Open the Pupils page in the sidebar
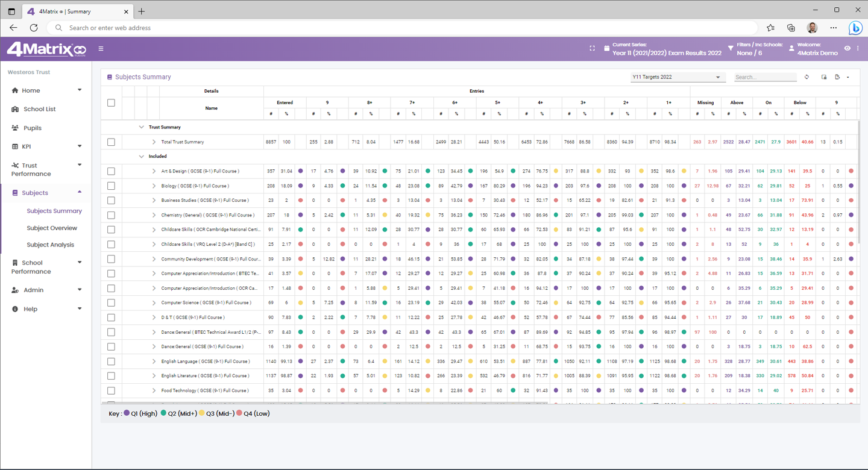Image resolution: width=868 pixels, height=470 pixels. [x=33, y=128]
